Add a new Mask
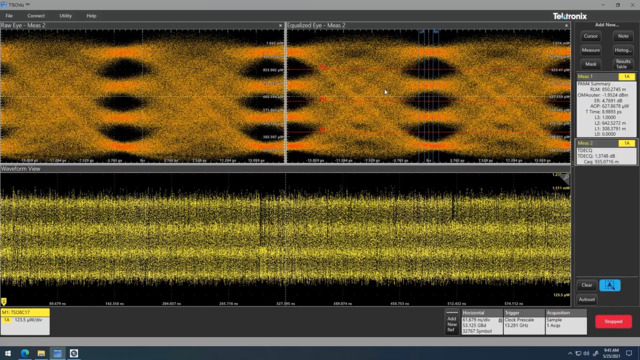The image size is (640, 360). (x=590, y=64)
